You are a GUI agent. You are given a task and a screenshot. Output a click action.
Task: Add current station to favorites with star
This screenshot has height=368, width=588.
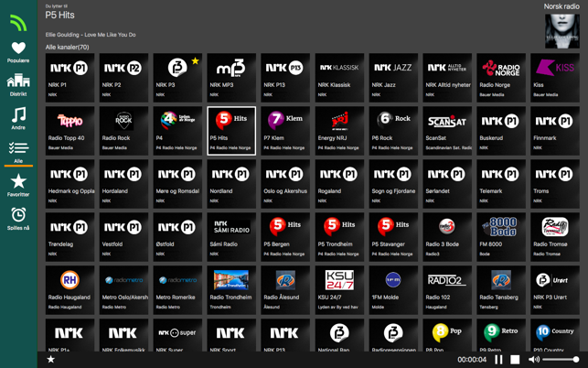pyautogui.click(x=51, y=360)
